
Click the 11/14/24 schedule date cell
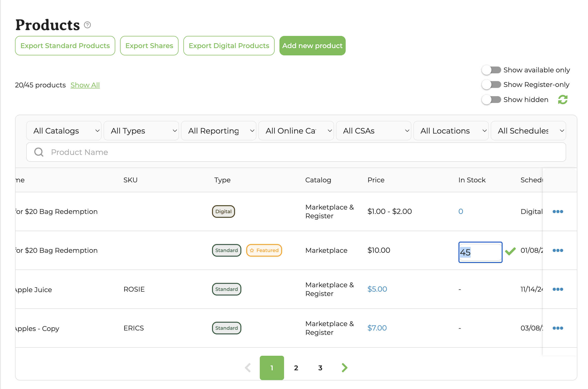coord(531,289)
